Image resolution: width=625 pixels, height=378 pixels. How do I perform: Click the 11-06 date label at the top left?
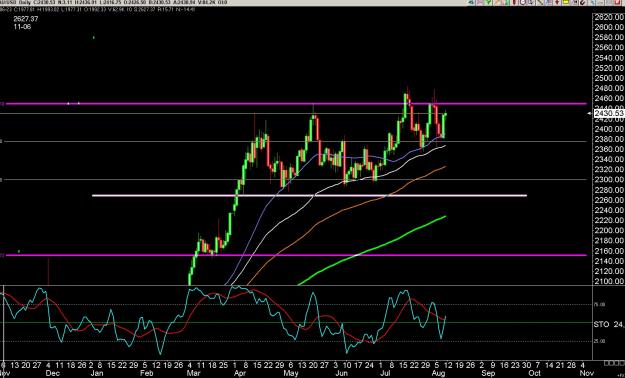(22, 27)
